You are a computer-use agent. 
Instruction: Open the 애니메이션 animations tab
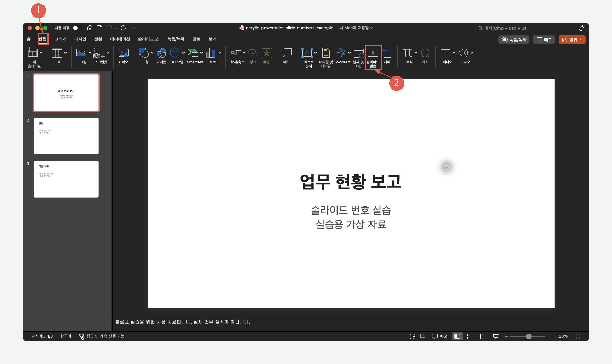(x=120, y=39)
